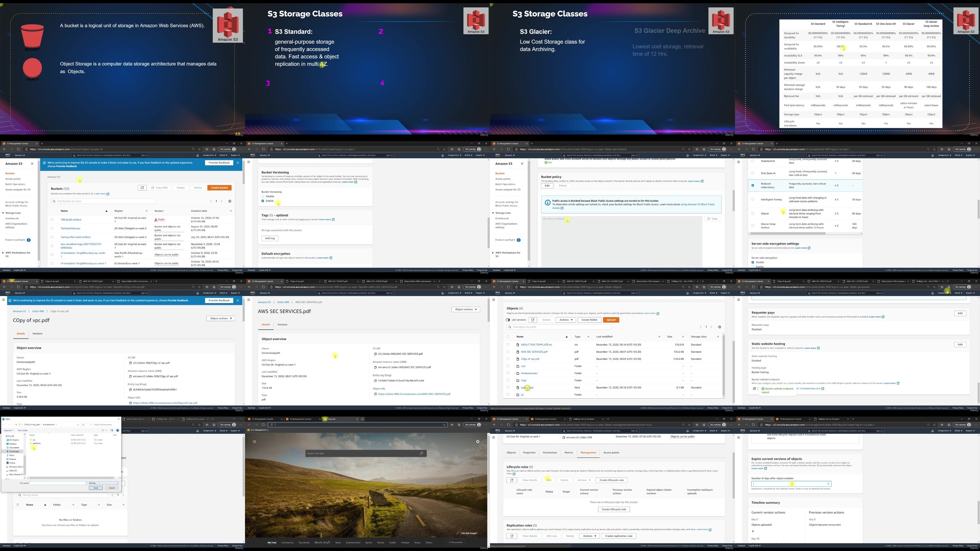This screenshot has height=551, width=980.
Task: Click the copy icon beside Bucket website endpoint URL
Action: pyautogui.click(x=754, y=389)
